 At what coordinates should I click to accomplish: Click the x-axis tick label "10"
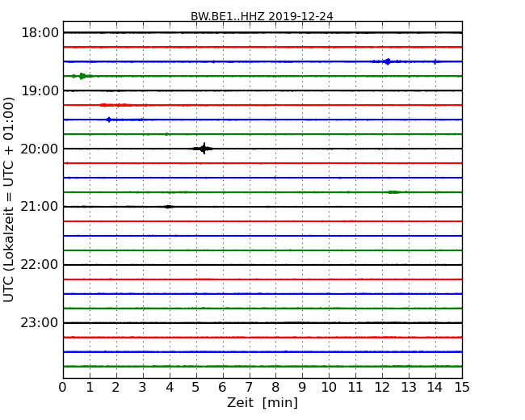pyautogui.click(x=329, y=387)
